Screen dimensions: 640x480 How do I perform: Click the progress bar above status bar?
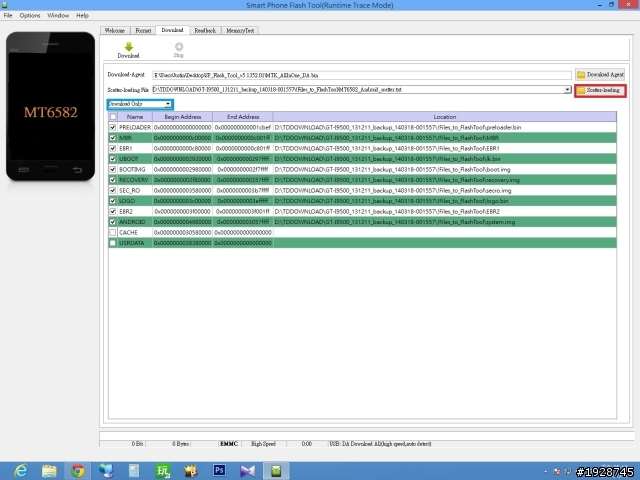pos(366,435)
